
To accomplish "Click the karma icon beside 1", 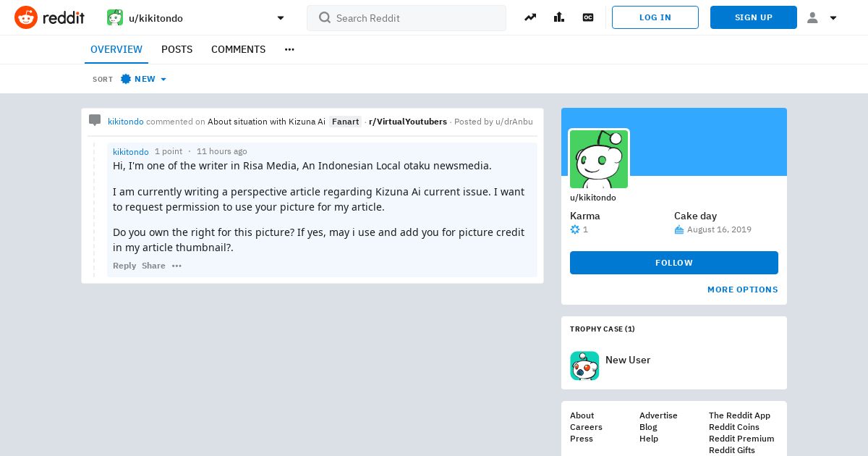I will click(x=575, y=229).
